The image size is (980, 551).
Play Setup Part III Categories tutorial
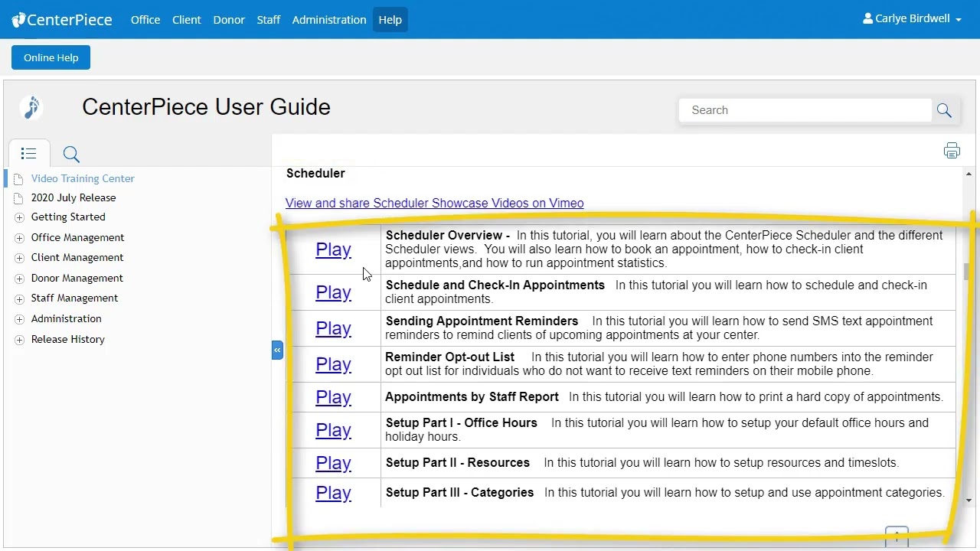(x=333, y=493)
